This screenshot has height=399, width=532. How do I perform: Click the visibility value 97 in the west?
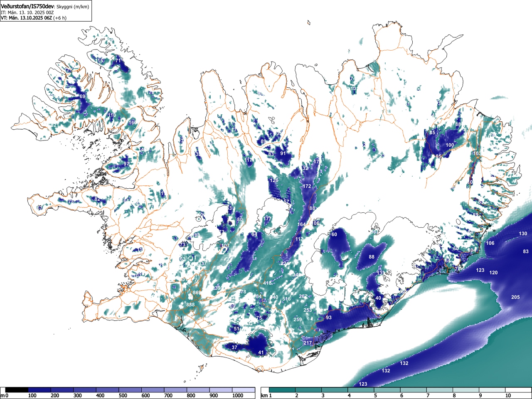pyautogui.click(x=126, y=164)
